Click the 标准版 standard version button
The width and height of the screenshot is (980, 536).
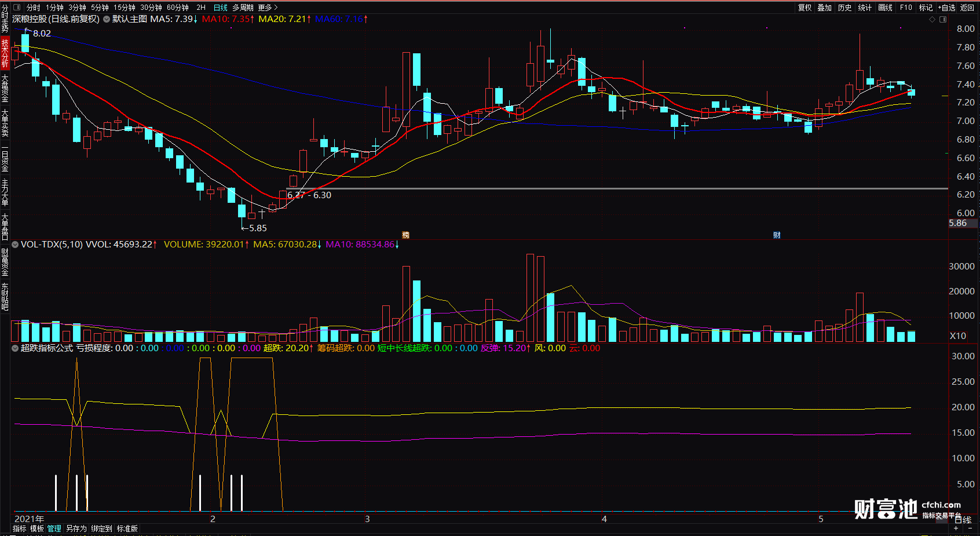tap(127, 528)
